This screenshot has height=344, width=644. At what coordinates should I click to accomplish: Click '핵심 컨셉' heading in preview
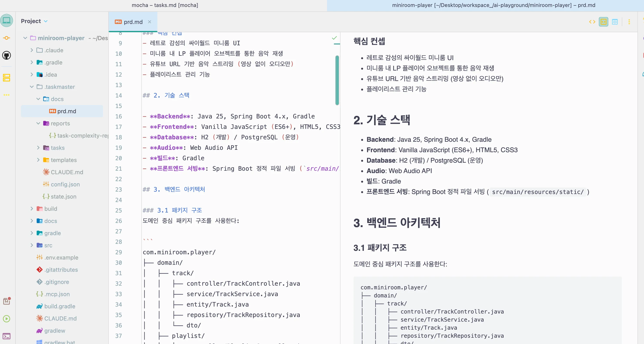click(x=369, y=41)
